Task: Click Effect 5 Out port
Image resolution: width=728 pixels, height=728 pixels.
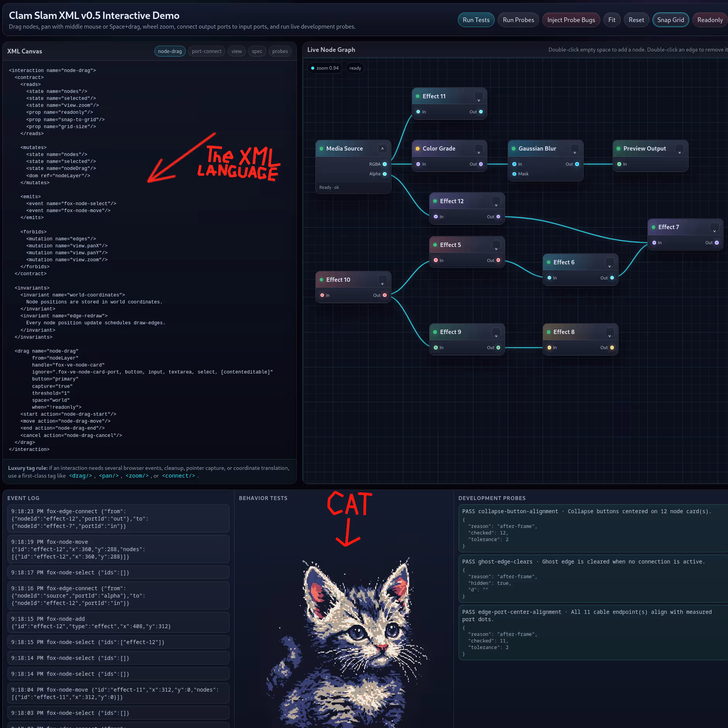Action: tap(498, 260)
